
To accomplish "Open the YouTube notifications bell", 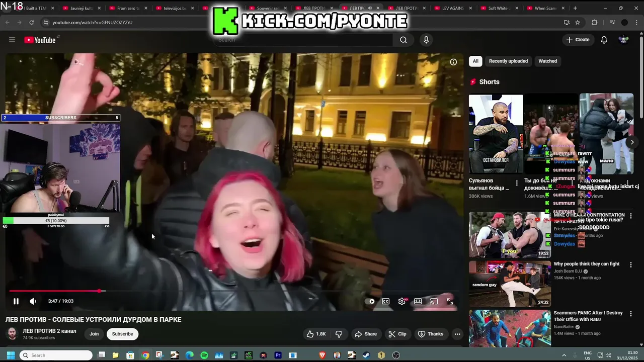I will [x=604, y=40].
